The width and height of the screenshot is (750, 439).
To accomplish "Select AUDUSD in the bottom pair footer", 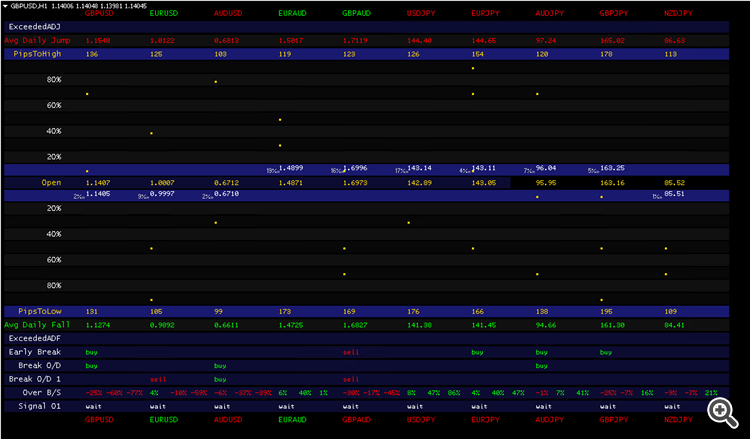I will (x=228, y=419).
